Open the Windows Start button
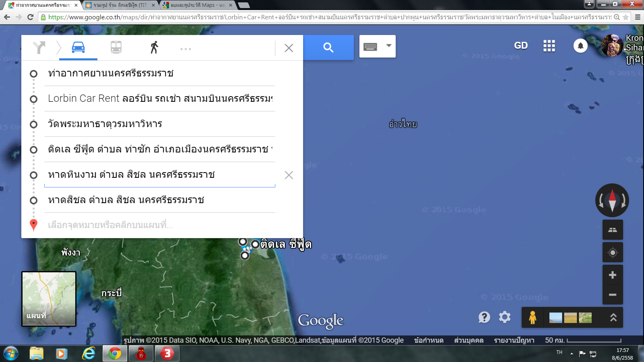 10,354
